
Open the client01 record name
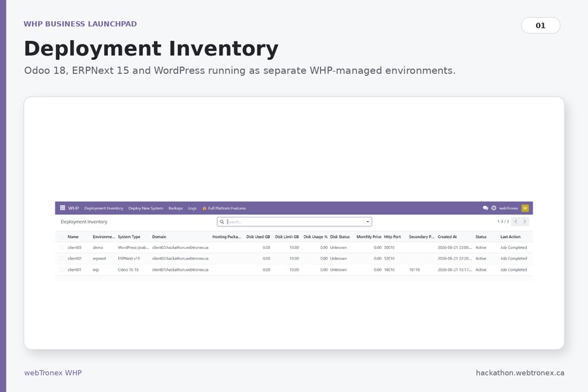tap(74, 269)
